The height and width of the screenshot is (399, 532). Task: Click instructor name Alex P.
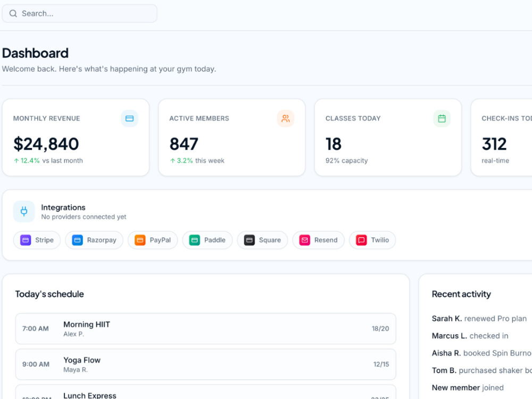(x=73, y=334)
